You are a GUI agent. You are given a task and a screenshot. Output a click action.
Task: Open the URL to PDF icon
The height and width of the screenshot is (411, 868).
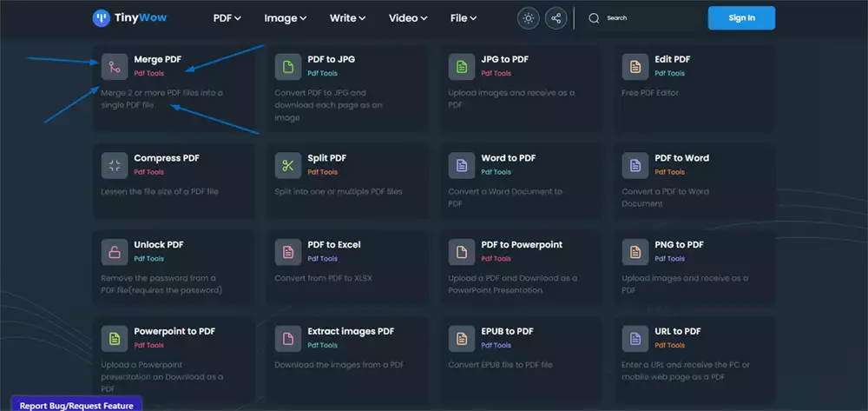point(635,338)
